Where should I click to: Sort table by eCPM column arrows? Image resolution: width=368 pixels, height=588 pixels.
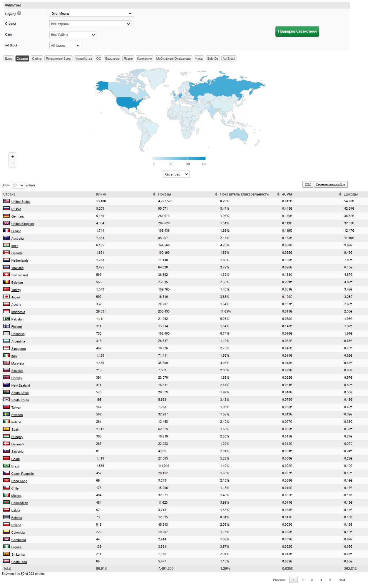340,194
